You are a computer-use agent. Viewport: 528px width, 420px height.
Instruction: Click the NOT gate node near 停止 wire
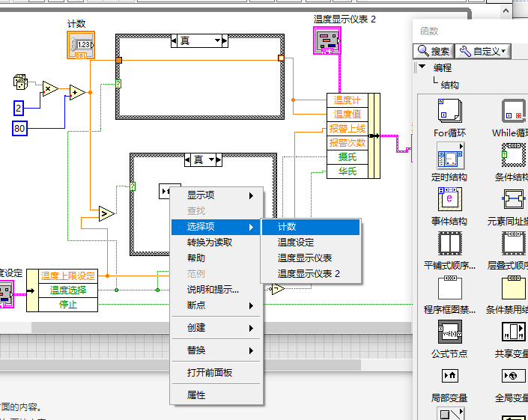pyautogui.click(x=278, y=289)
